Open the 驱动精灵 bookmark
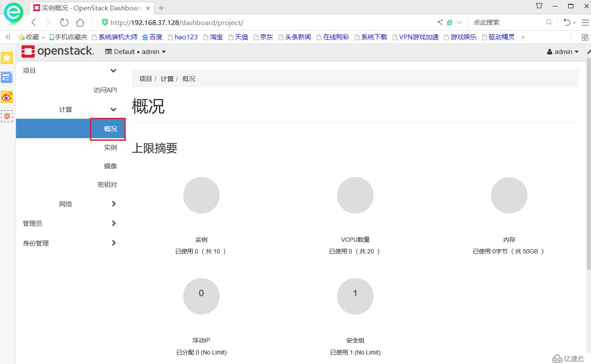Viewport: 591px width, 364px height. pos(498,37)
